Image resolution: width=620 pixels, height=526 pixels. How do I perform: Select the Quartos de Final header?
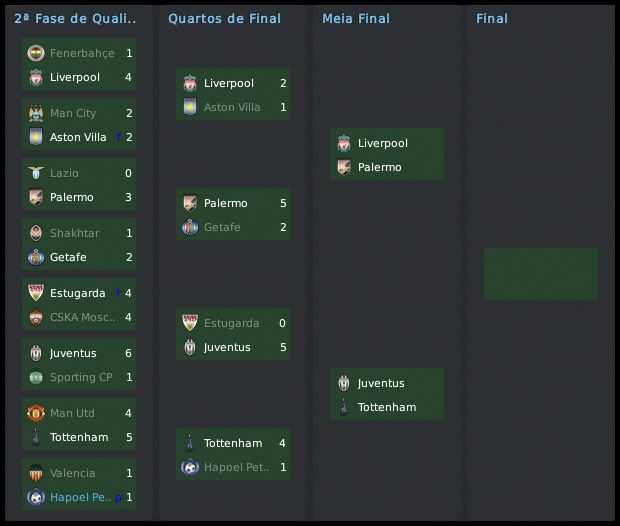coord(224,18)
